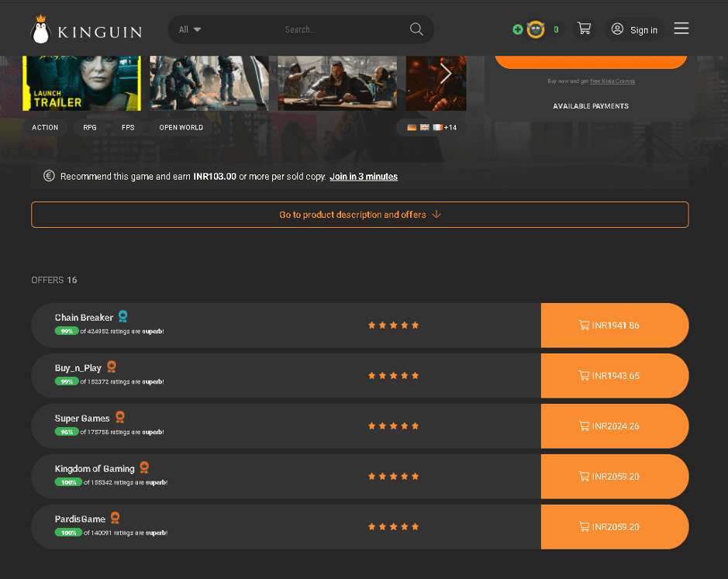
Task: Open the PardisGame seller name
Action: [x=80, y=519]
